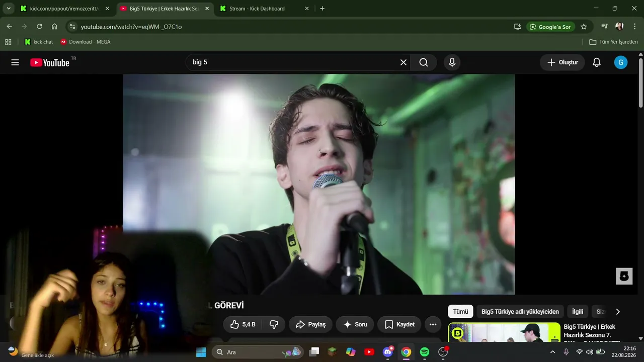
Task: Open Task View on the taskbar
Action: (x=314, y=352)
